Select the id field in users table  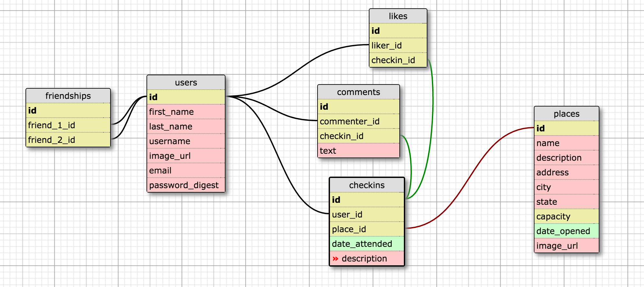tap(186, 97)
